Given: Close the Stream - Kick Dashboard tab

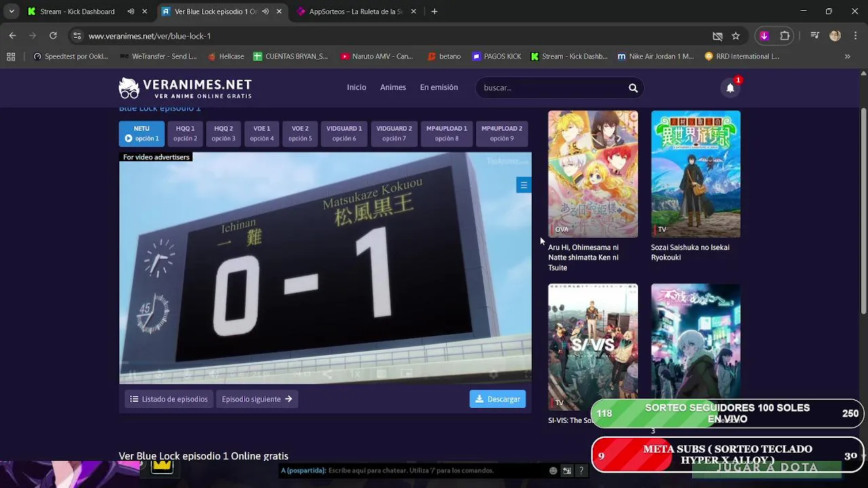Looking at the screenshot, I should point(144,12).
